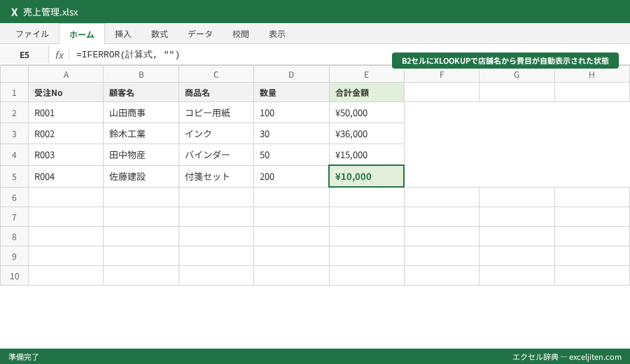The width and height of the screenshot is (630, 364).
Task: Select column D header
Action: tap(291, 75)
